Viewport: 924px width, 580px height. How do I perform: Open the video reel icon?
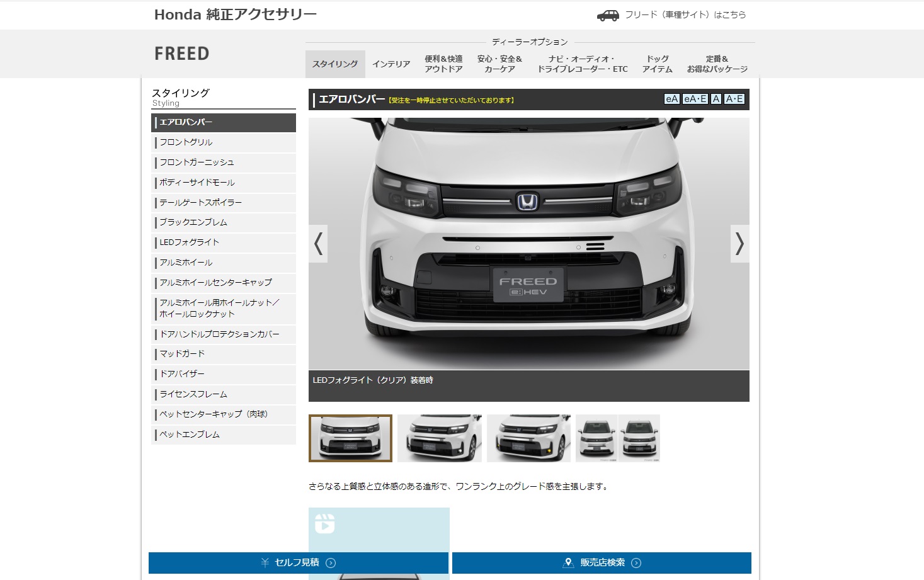[x=325, y=523]
